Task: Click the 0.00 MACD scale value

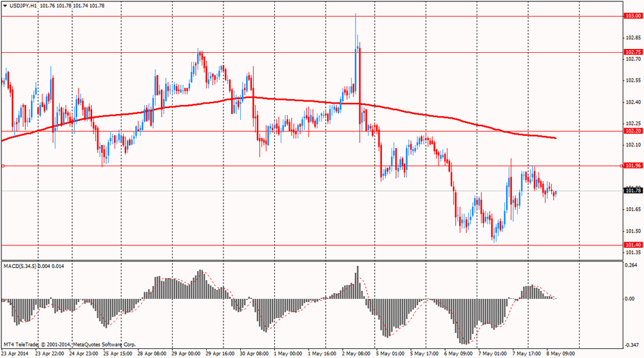Action: [630, 299]
